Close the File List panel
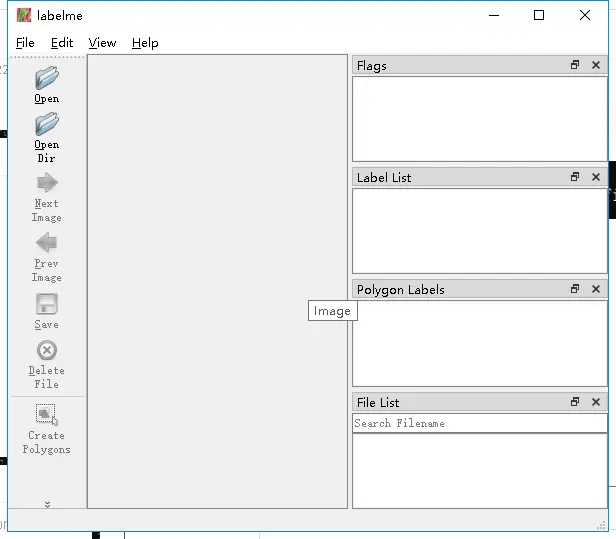This screenshot has width=616, height=539. point(596,402)
